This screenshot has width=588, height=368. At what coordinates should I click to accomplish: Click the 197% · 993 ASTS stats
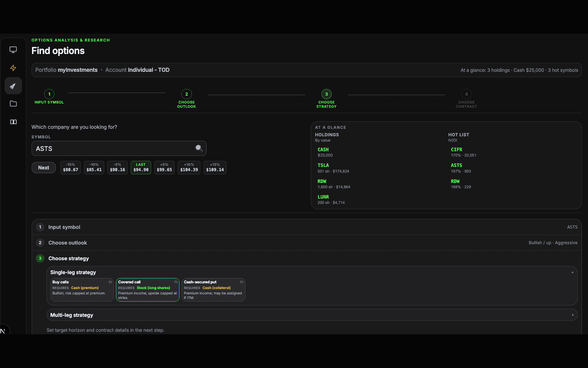tap(461, 171)
